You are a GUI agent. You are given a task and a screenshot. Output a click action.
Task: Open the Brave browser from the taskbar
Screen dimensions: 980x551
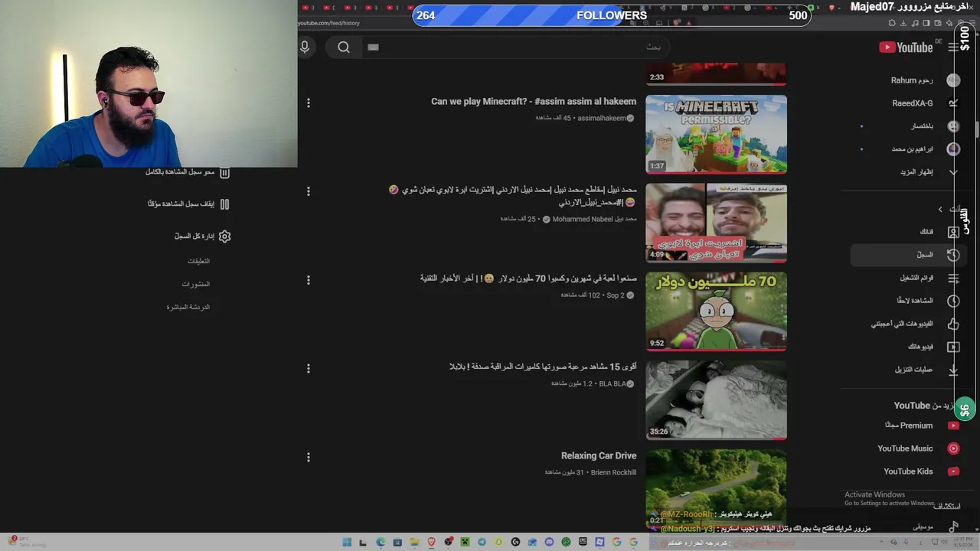(431, 543)
